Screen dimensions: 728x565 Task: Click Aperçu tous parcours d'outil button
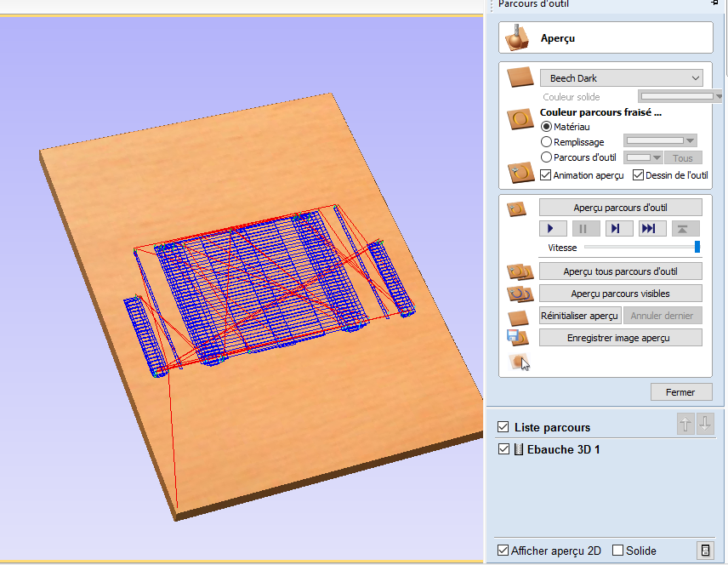[620, 271]
